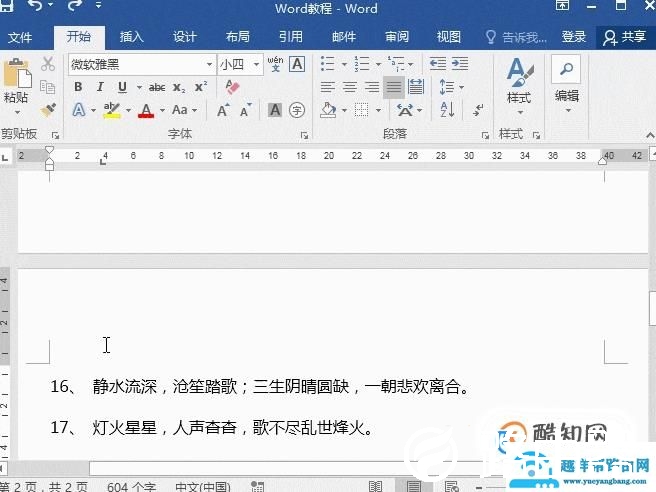Collapse the ribbon arrow
Screen dimensions: 656x492
(650, 135)
